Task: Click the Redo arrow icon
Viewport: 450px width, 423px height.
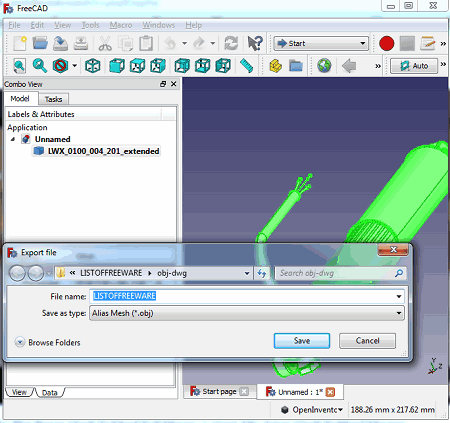Action: [x=199, y=44]
